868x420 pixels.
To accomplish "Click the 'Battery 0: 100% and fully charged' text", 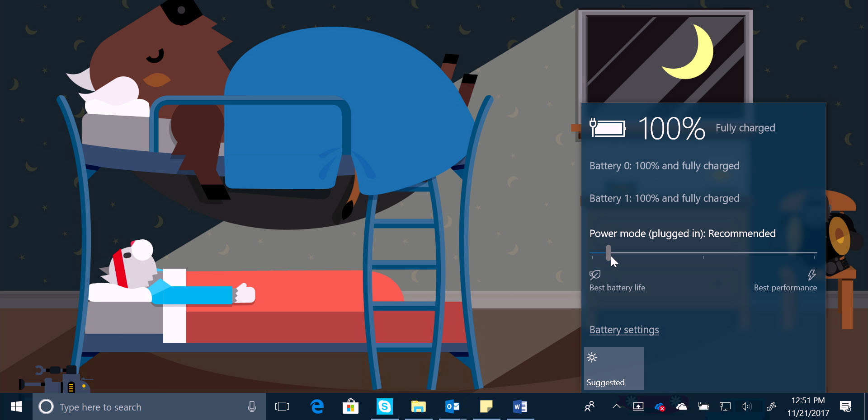I will [x=665, y=166].
